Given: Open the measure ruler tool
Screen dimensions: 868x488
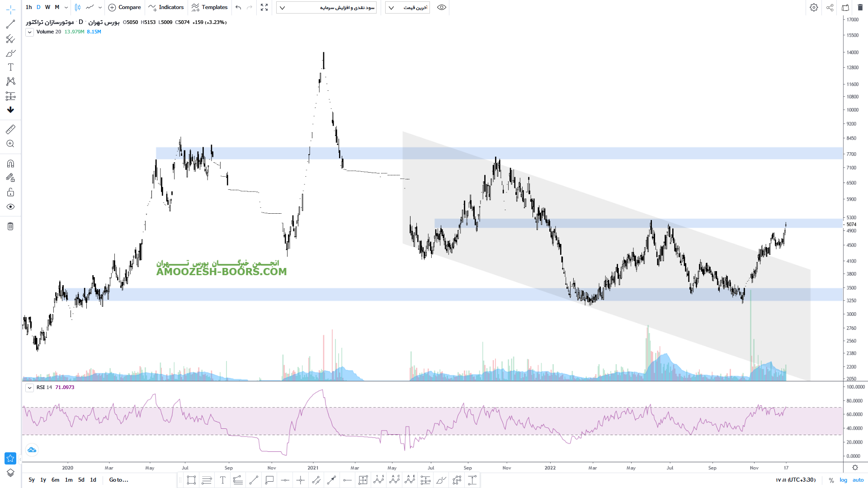Looking at the screenshot, I should pyautogui.click(x=10, y=130).
